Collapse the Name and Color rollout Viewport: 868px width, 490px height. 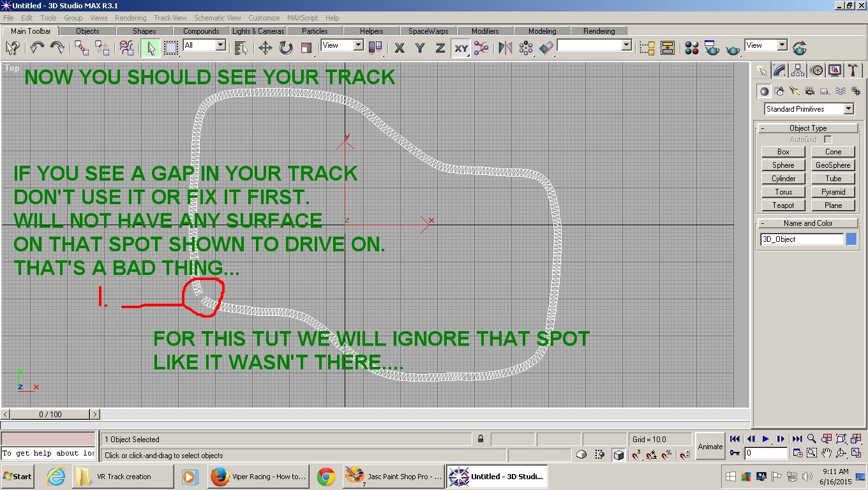pos(808,223)
